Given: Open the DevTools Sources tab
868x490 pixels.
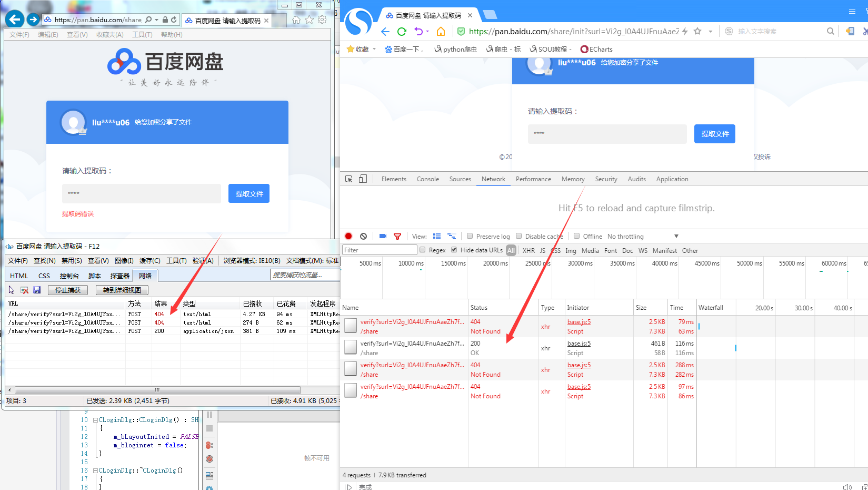Looking at the screenshot, I should pos(460,179).
